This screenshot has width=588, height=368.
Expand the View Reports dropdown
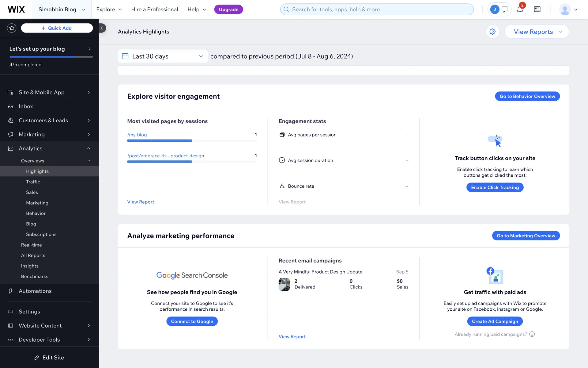[x=537, y=32]
